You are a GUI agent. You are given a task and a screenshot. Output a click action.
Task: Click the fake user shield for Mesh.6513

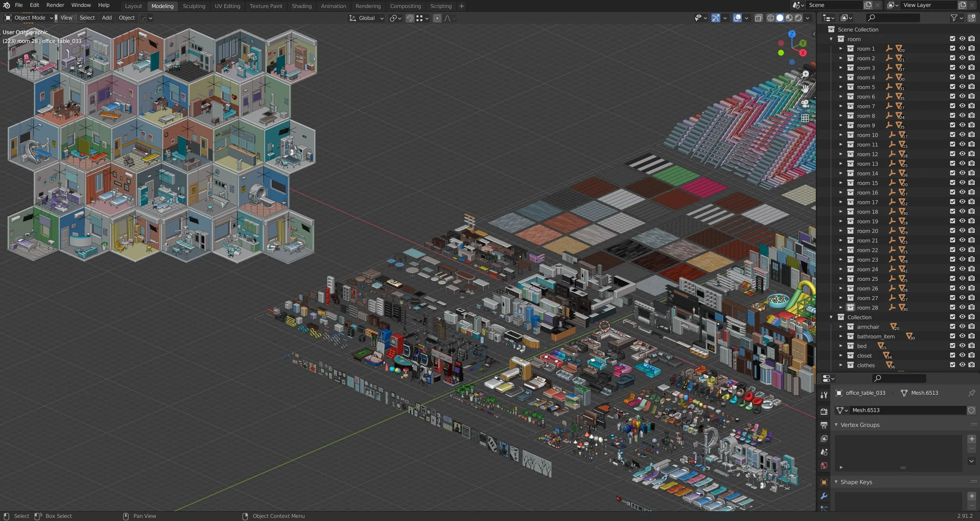point(971,410)
